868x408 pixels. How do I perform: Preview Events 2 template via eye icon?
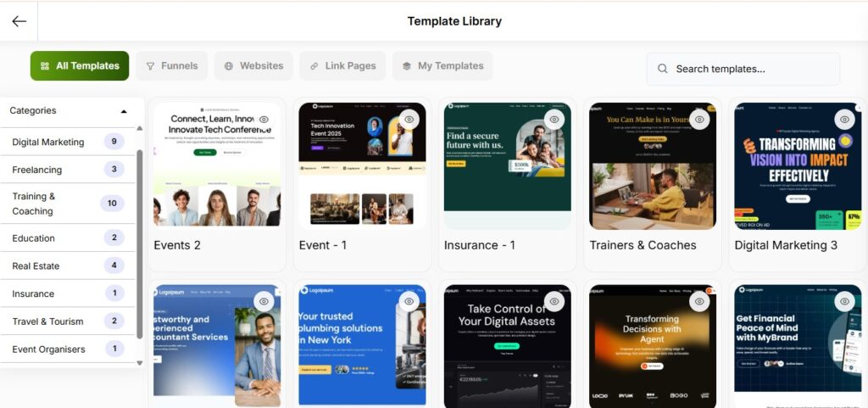click(x=264, y=119)
